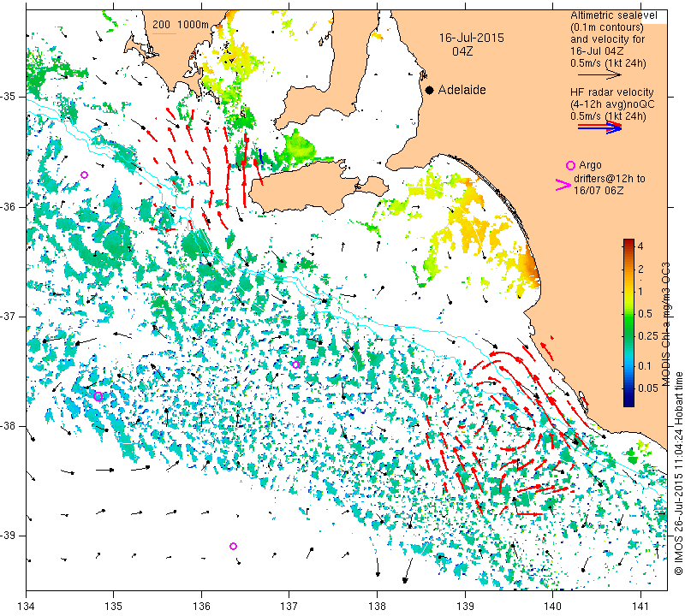The height and width of the screenshot is (616, 685).
Task: Click the 'Altimetric sealevel' legend heading
Action: (x=613, y=15)
